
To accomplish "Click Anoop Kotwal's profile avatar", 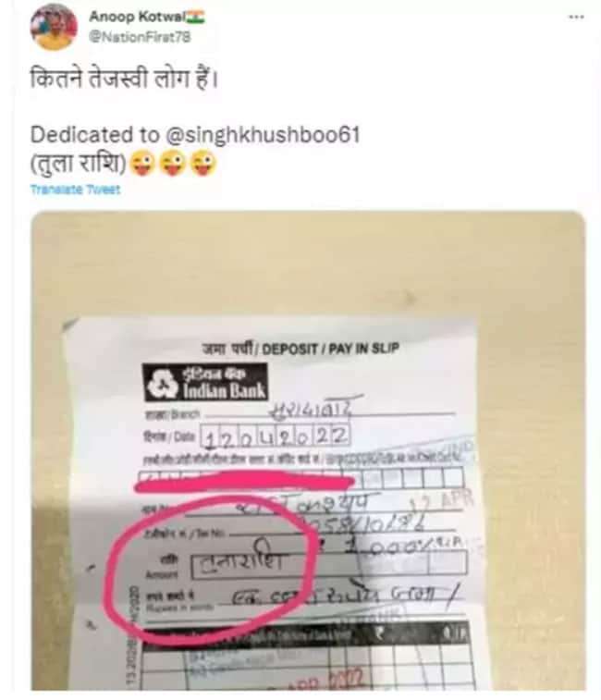I will [x=54, y=27].
